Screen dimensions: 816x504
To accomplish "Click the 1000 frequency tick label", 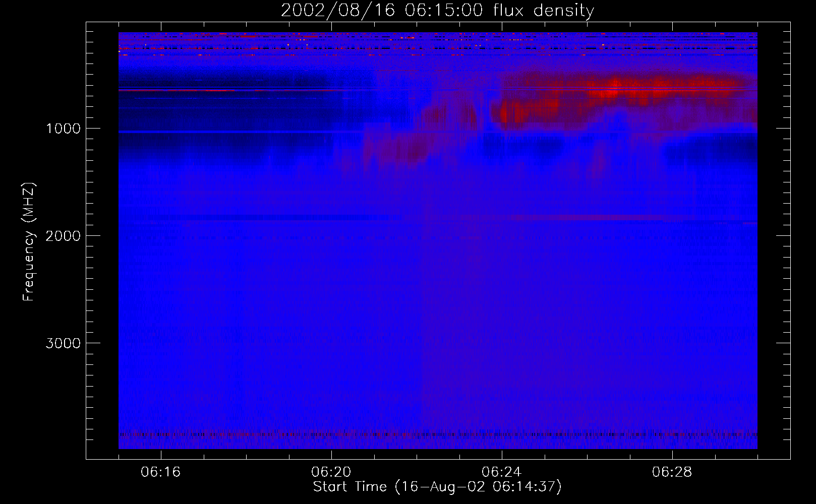I will tap(63, 129).
